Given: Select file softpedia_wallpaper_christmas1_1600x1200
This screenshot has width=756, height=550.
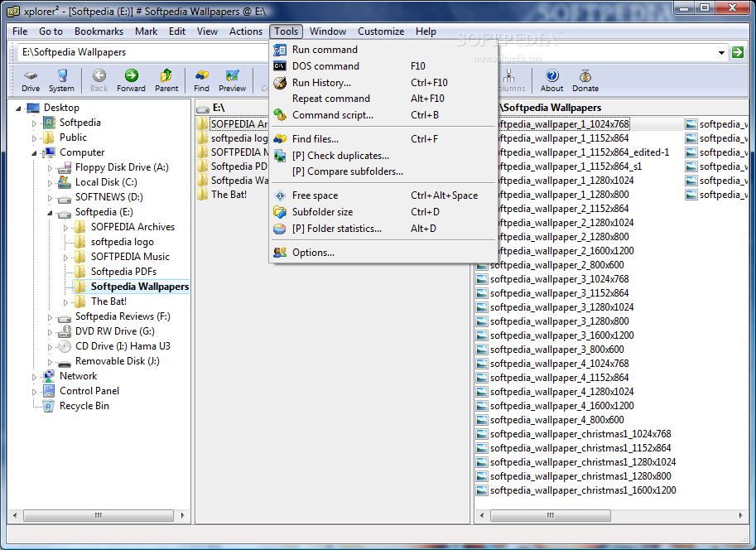Looking at the screenshot, I should (583, 490).
